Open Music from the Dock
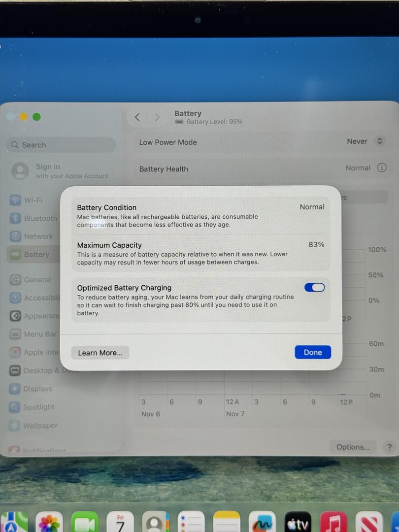This screenshot has width=399, height=532. coord(333,521)
